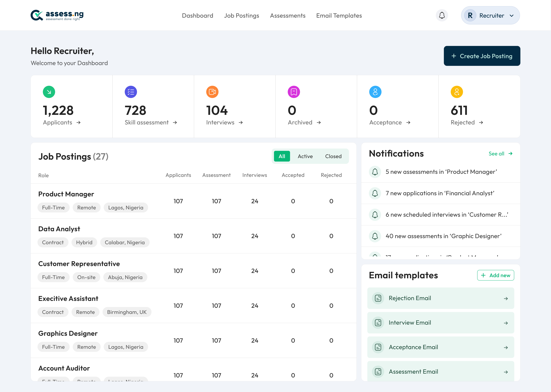Click the Acceptance Email document icon

click(378, 347)
